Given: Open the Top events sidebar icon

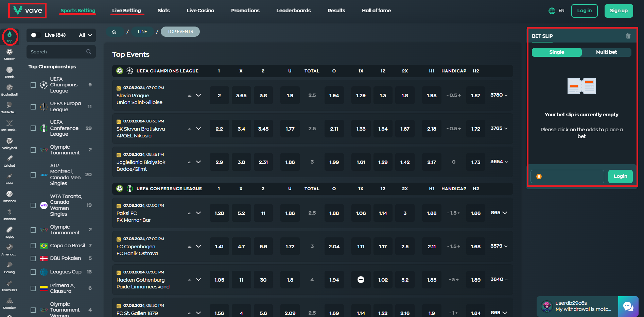Looking at the screenshot, I should click(x=10, y=36).
